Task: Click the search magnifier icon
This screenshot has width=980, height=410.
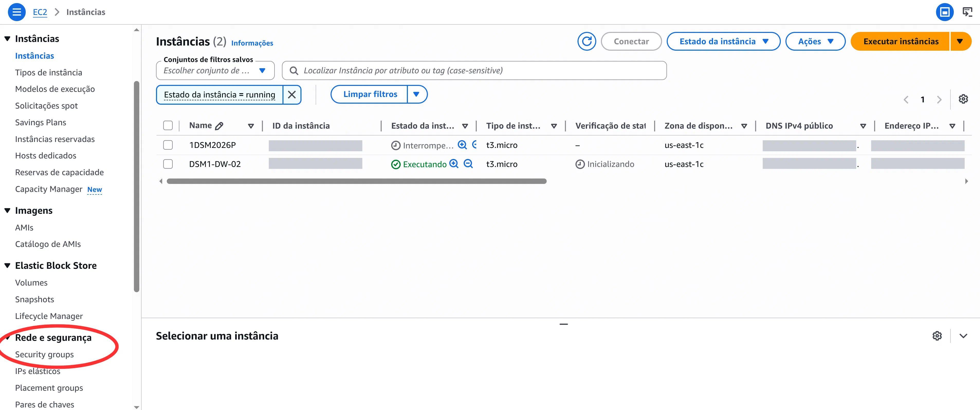Action: click(x=294, y=70)
